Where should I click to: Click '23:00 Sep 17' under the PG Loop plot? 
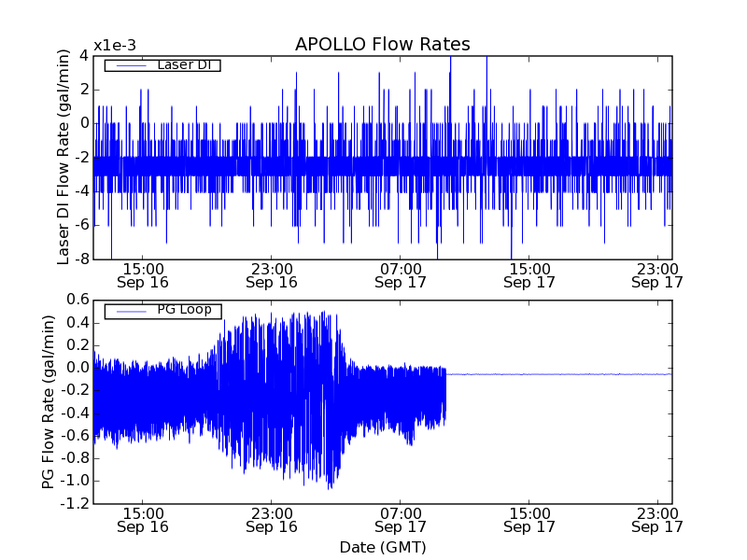[657, 521]
